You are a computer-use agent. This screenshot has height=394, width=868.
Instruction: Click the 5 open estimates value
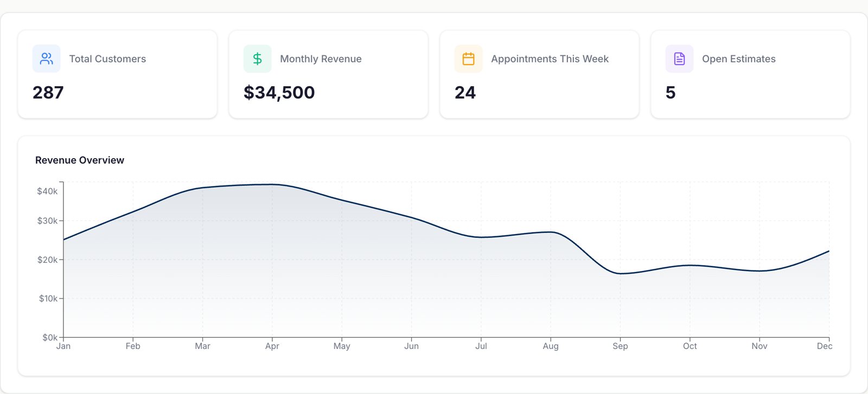(x=671, y=93)
